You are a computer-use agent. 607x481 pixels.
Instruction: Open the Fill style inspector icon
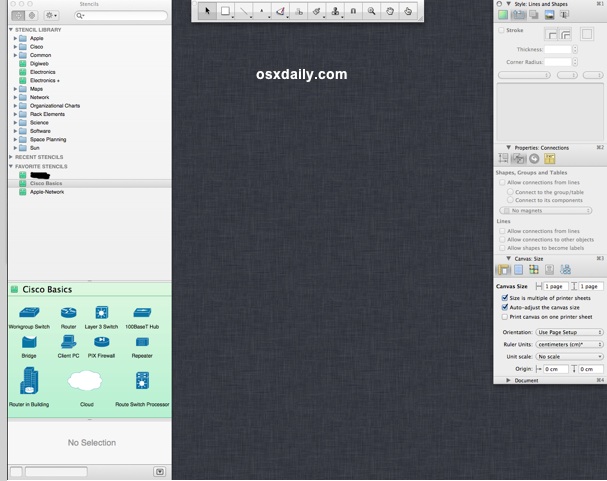click(502, 15)
